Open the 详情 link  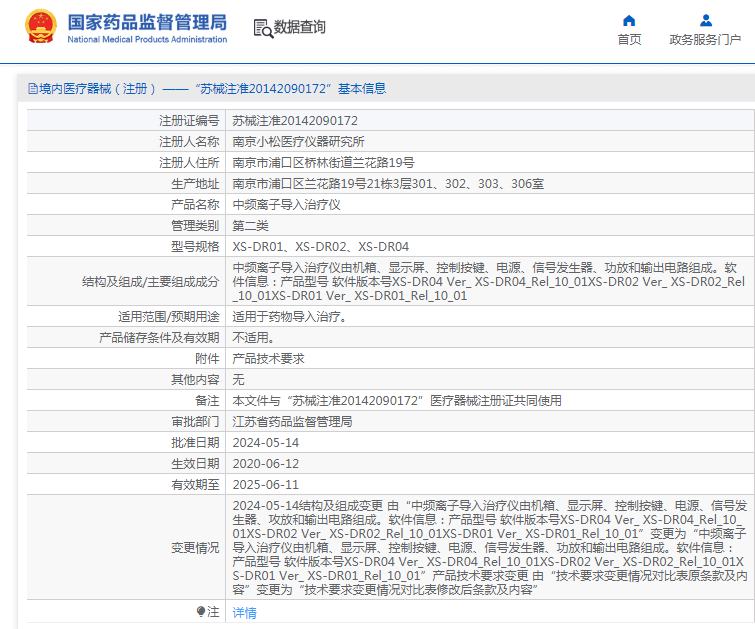click(x=244, y=613)
